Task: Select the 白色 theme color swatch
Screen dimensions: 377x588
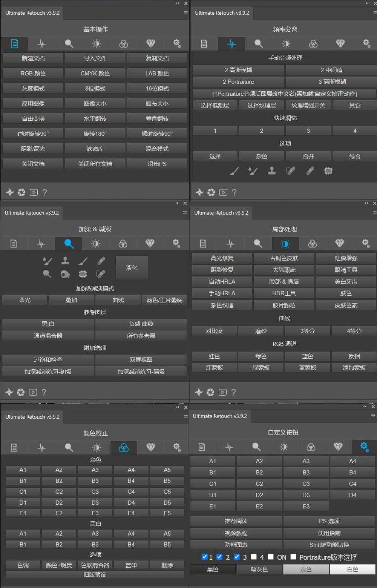Action: (x=352, y=569)
